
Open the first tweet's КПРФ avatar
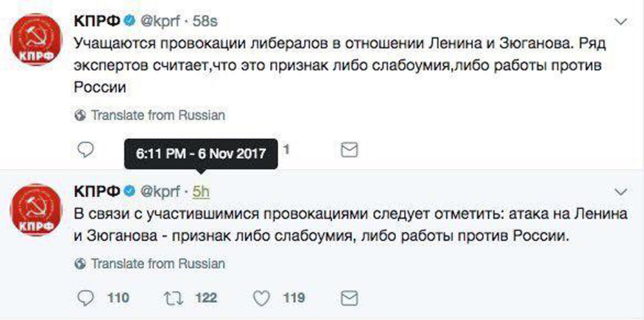pyautogui.click(x=35, y=40)
